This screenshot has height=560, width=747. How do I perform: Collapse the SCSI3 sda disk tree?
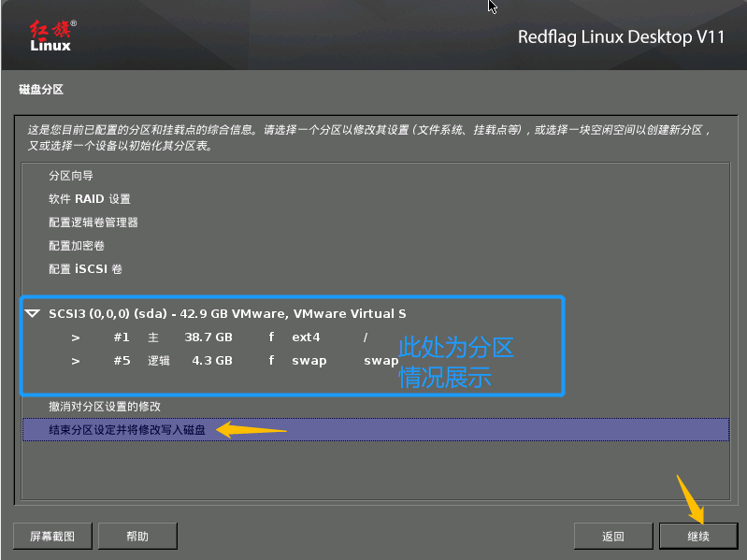coord(33,313)
